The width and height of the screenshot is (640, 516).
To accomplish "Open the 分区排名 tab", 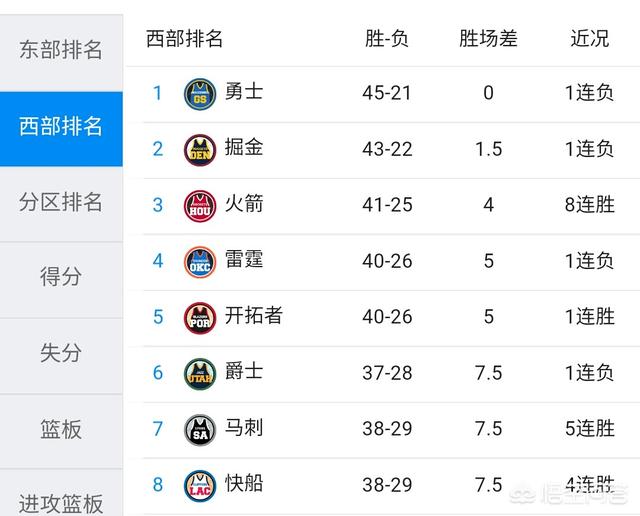I will tap(61, 204).
